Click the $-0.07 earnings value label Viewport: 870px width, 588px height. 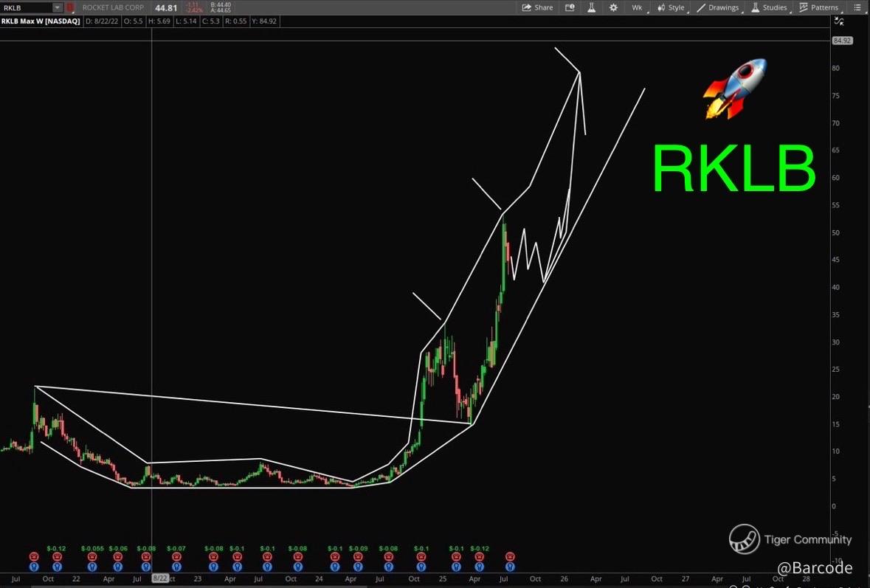176,549
